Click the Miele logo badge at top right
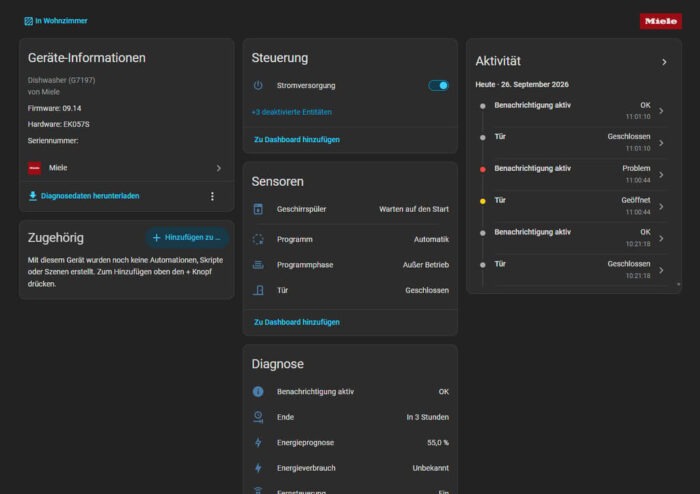700x494 pixels. pyautogui.click(x=660, y=21)
